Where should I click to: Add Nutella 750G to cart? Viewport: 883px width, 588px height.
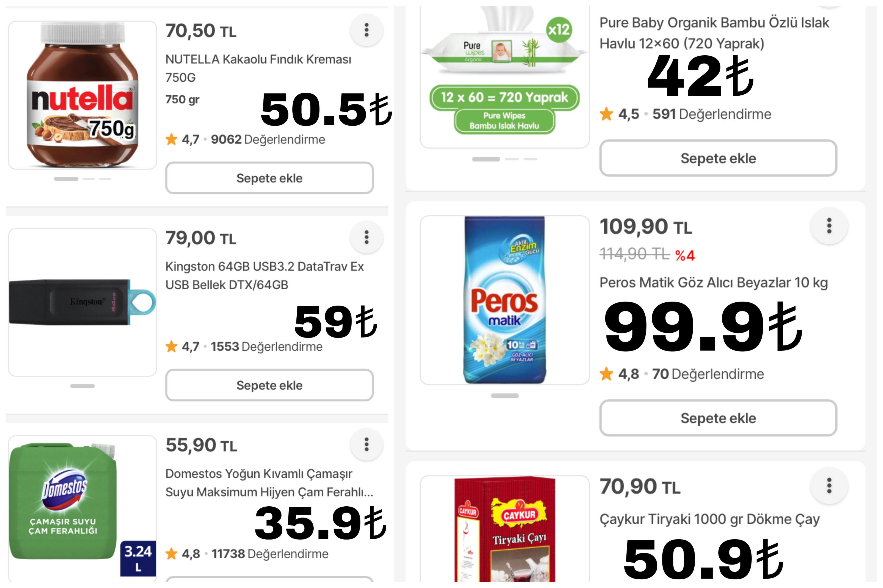(x=269, y=178)
